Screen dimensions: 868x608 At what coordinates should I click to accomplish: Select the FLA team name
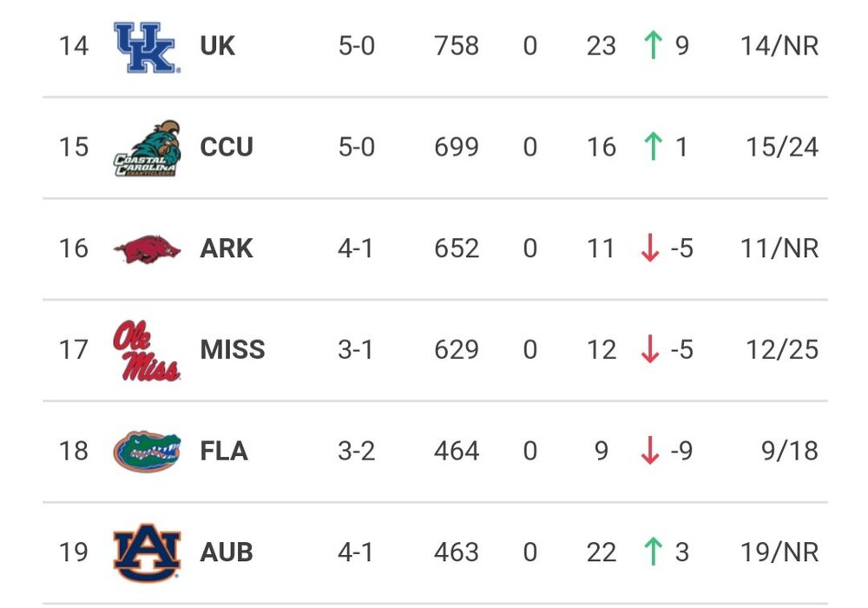(x=224, y=452)
